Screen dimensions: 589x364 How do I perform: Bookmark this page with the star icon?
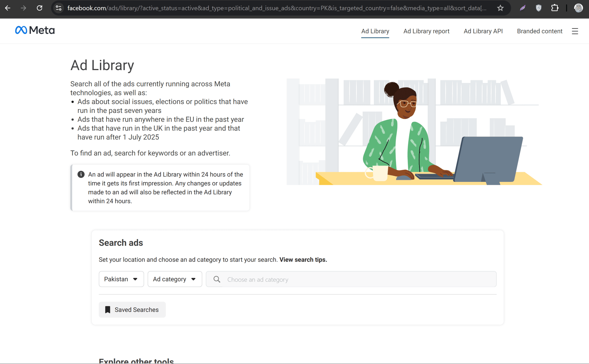pyautogui.click(x=500, y=8)
